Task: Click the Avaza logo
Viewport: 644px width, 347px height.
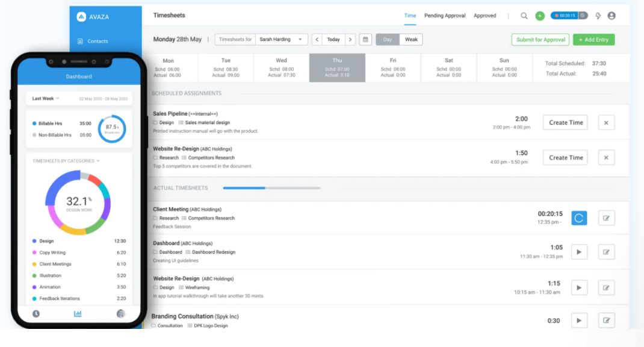Action: [x=93, y=17]
